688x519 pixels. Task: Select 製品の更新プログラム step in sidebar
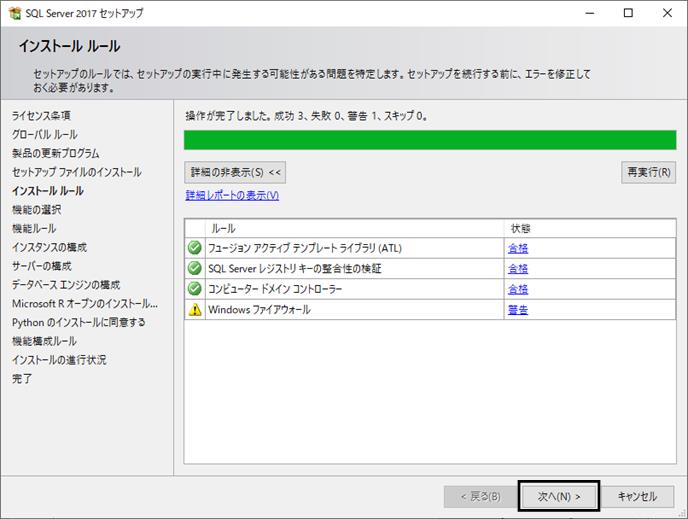click(x=56, y=153)
